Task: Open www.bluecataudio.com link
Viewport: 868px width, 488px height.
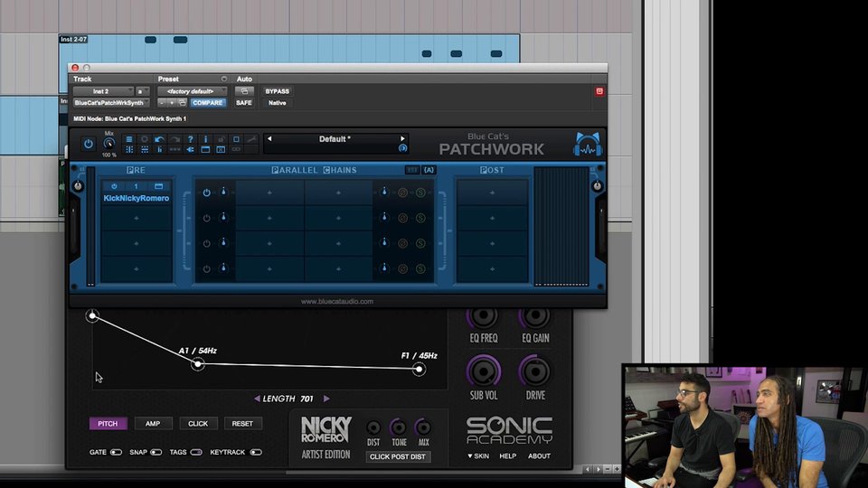Action: tap(337, 302)
